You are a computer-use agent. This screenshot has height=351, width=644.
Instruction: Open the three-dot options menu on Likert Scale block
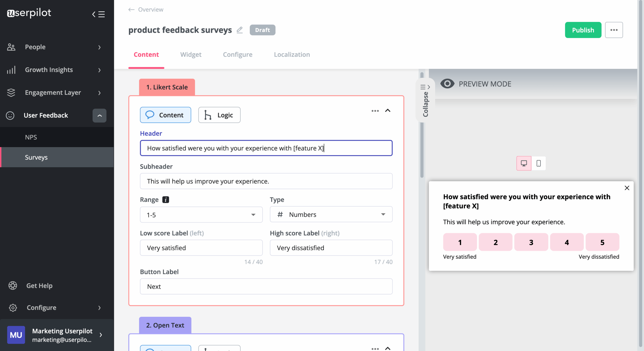pyautogui.click(x=375, y=111)
